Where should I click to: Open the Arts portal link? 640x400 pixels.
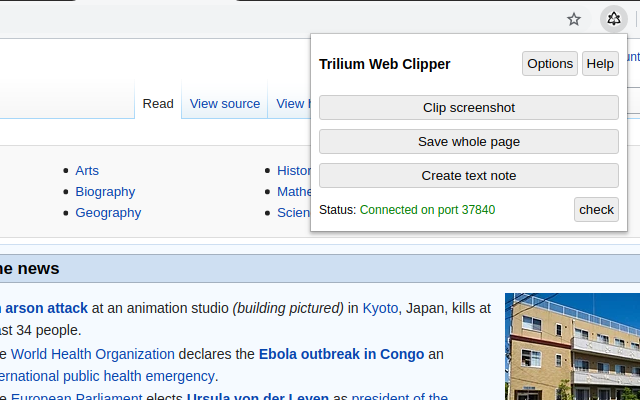click(x=87, y=171)
